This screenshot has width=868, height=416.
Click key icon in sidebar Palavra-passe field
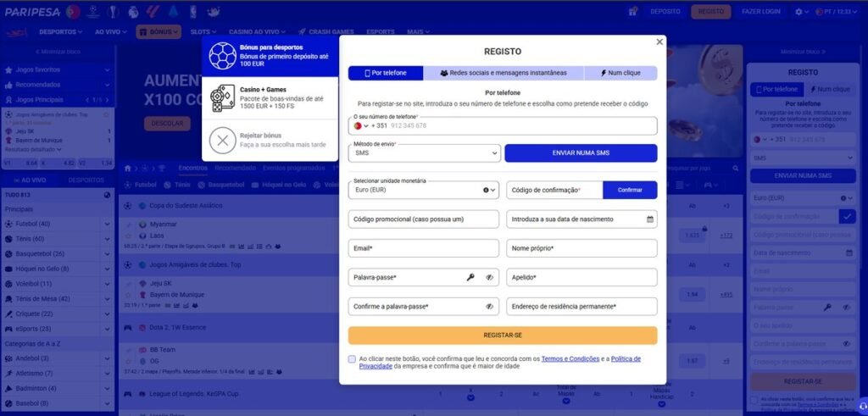tap(827, 307)
